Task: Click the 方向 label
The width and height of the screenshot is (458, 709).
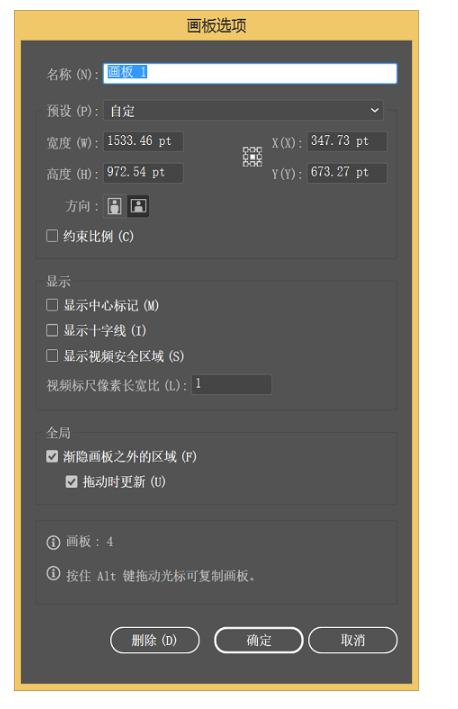Action: pyautogui.click(x=82, y=206)
